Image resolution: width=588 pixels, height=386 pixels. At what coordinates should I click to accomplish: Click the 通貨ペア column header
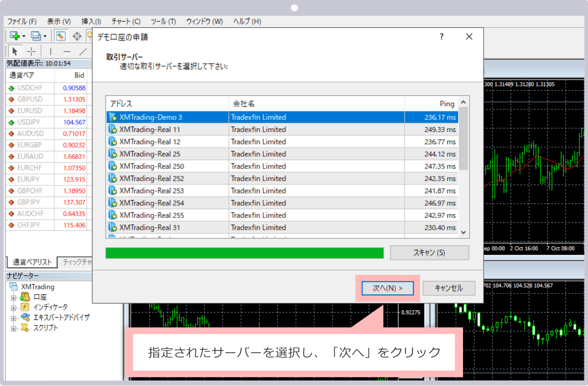[30, 75]
